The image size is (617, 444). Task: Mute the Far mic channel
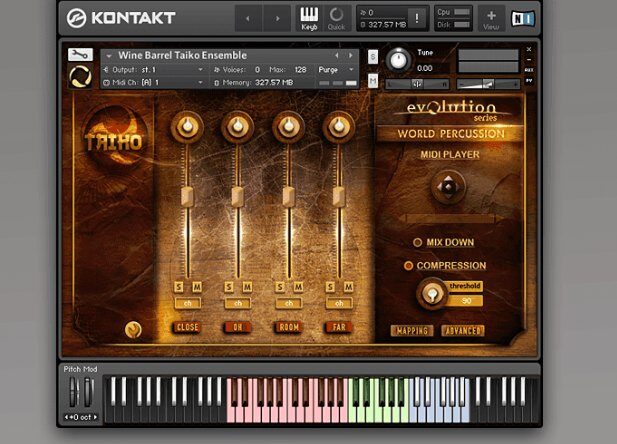click(x=349, y=288)
